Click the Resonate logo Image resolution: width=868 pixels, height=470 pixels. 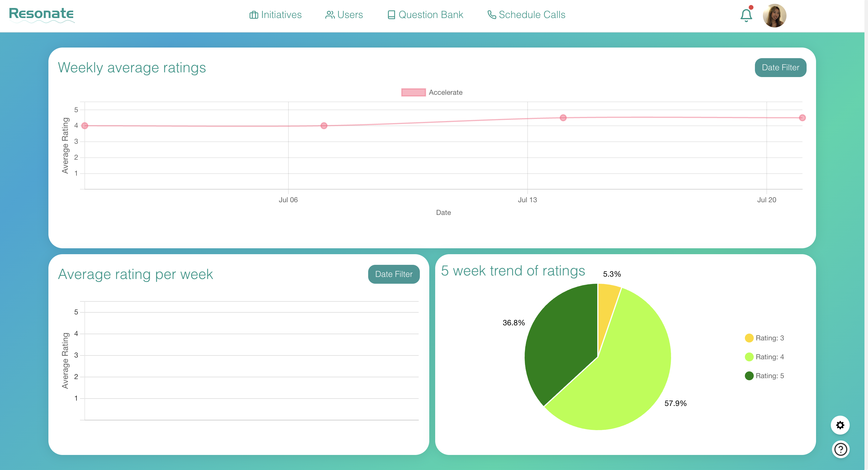pyautogui.click(x=41, y=14)
